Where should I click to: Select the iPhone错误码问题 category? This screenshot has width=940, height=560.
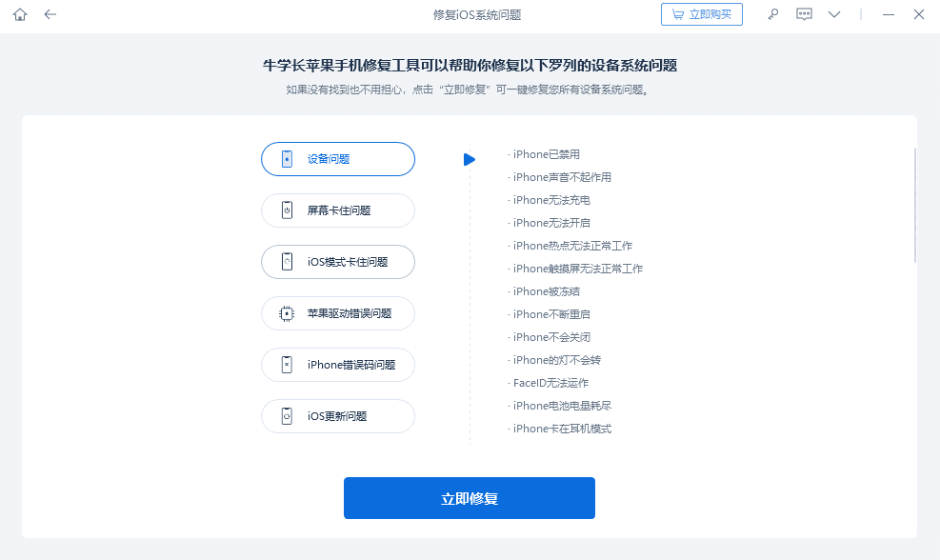point(338,365)
